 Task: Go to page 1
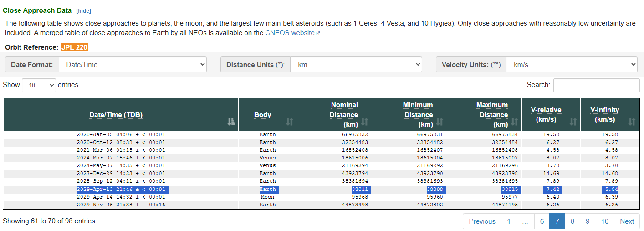click(x=508, y=221)
